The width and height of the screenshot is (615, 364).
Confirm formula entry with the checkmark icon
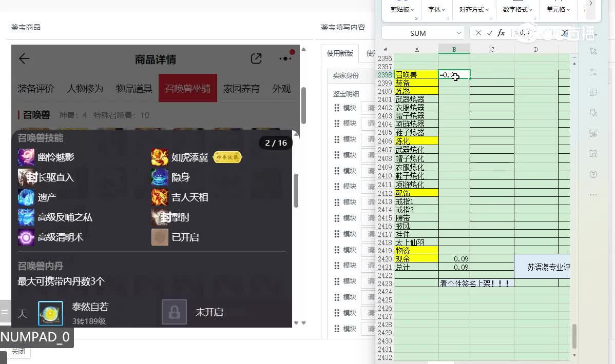490,33
